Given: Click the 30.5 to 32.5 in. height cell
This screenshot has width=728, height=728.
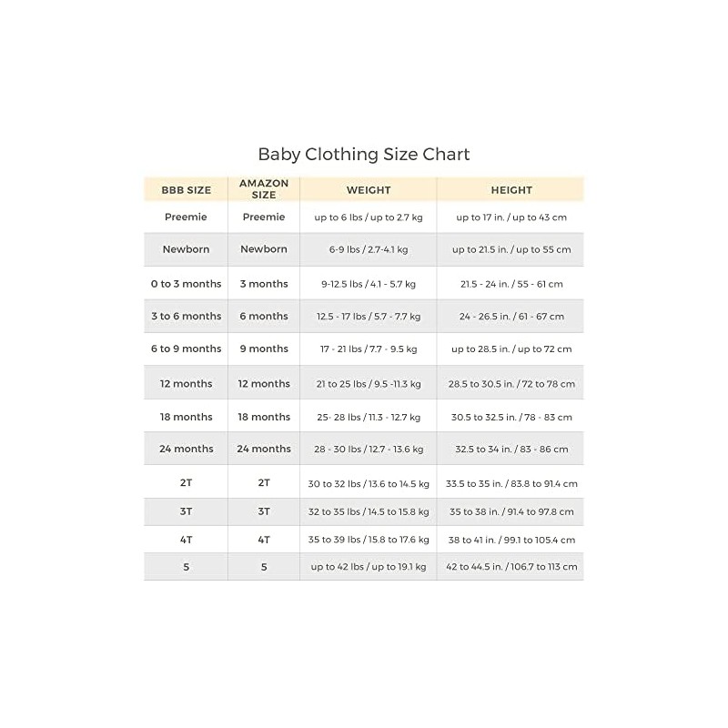Looking at the screenshot, I should (511, 417).
